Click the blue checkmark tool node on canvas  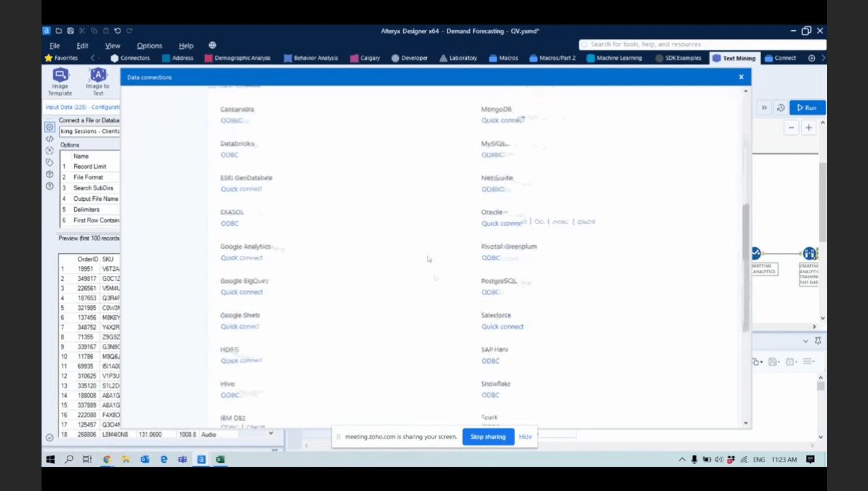click(756, 253)
